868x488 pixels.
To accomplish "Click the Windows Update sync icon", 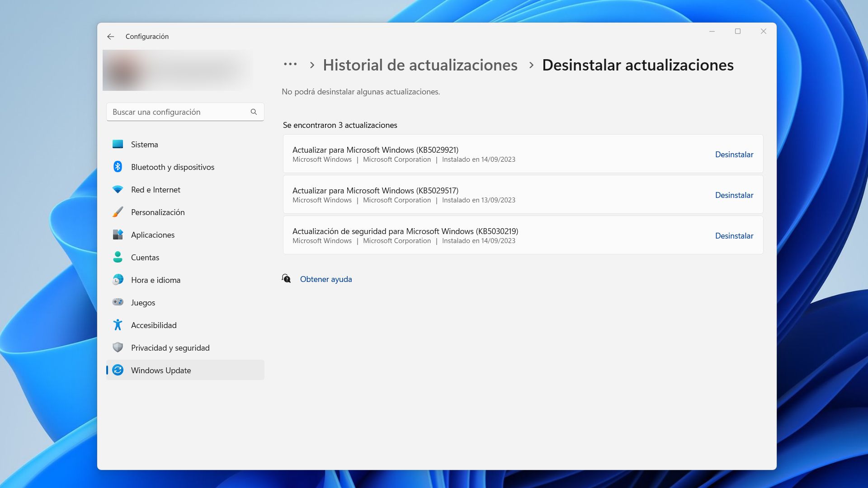I will click(118, 370).
